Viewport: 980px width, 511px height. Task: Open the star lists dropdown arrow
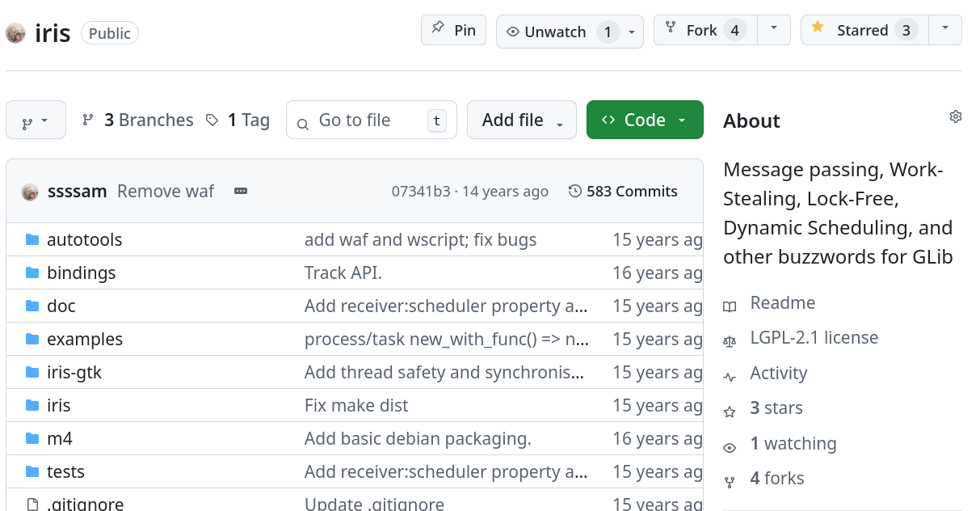[945, 30]
